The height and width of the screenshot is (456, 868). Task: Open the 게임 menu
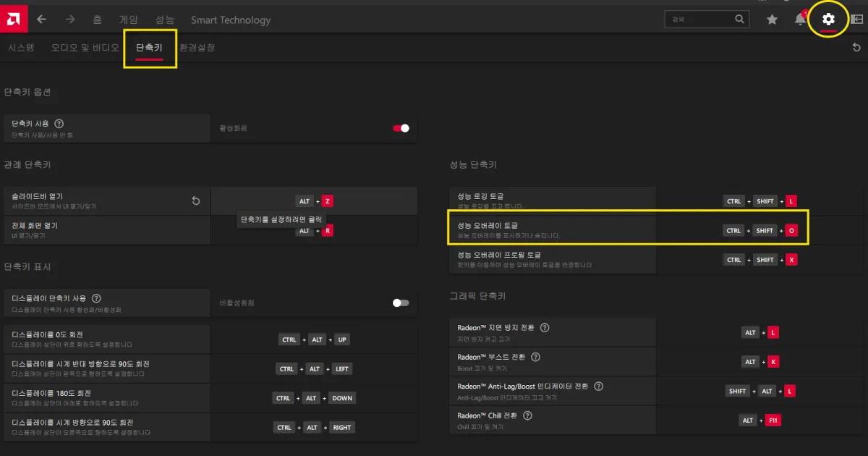[129, 20]
